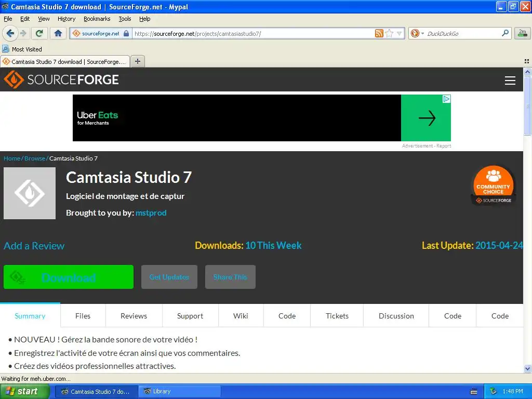Switch to Library window in taskbar

pos(179,391)
